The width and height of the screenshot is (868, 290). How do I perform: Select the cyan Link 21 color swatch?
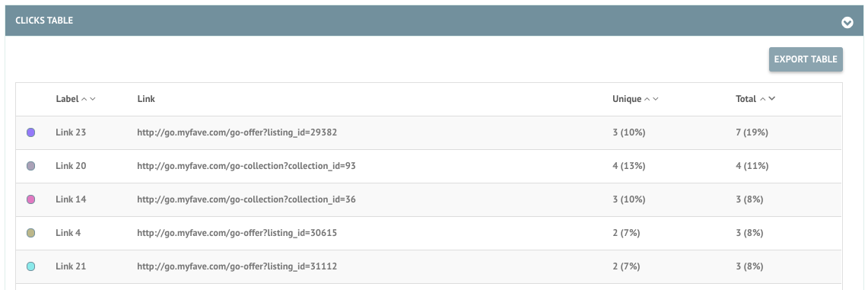coord(31,266)
